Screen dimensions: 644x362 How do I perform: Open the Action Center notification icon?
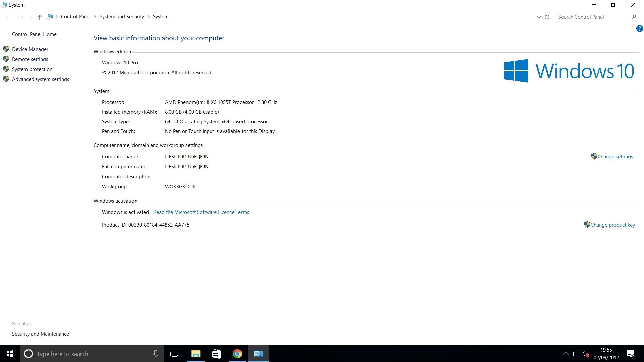pos(630,354)
